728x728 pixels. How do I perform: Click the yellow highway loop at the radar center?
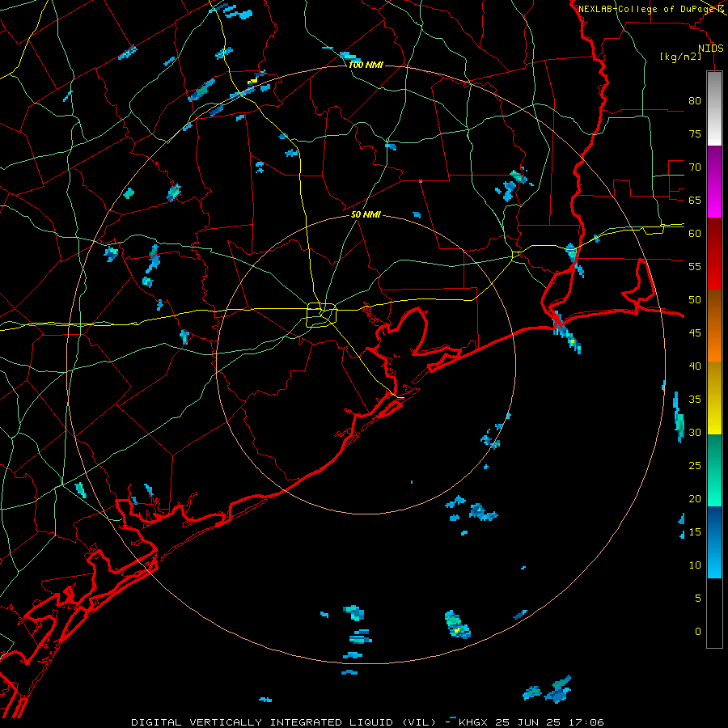click(x=321, y=315)
